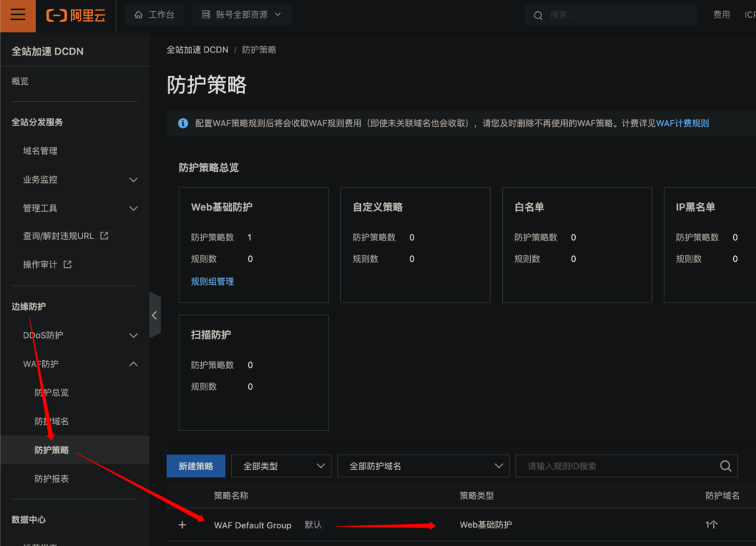The height and width of the screenshot is (546, 756).
Task: Click the 新建策略 button
Action: [196, 466]
